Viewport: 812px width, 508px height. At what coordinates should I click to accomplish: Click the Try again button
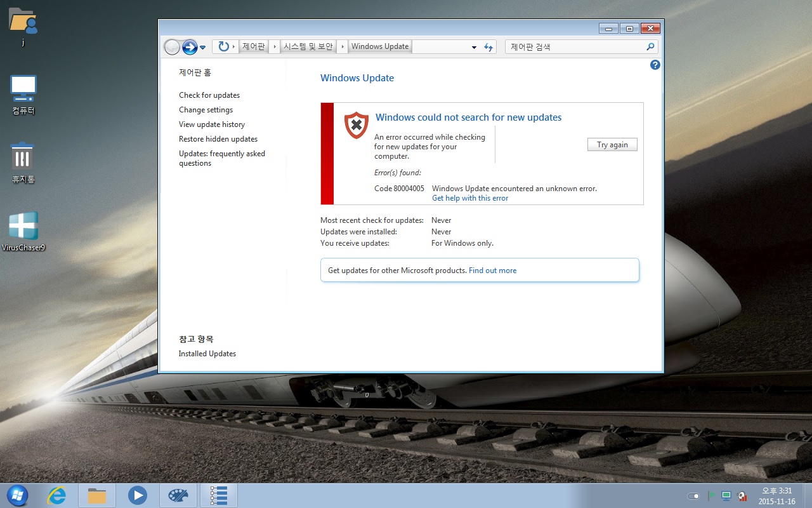(x=612, y=145)
